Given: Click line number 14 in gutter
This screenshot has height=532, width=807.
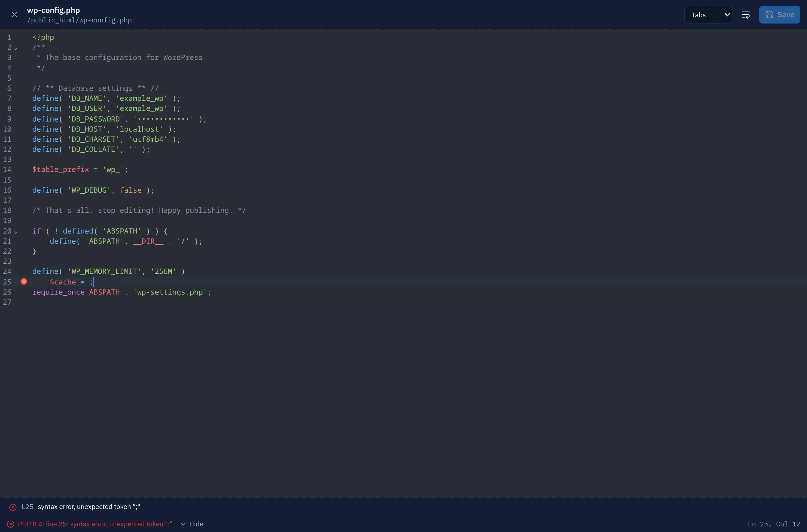Looking at the screenshot, I should point(7,169).
